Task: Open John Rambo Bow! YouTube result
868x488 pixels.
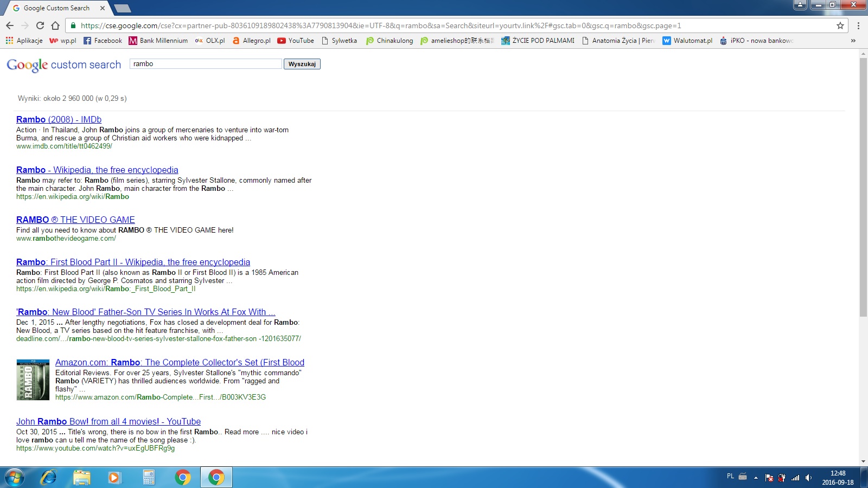Action: 108,421
